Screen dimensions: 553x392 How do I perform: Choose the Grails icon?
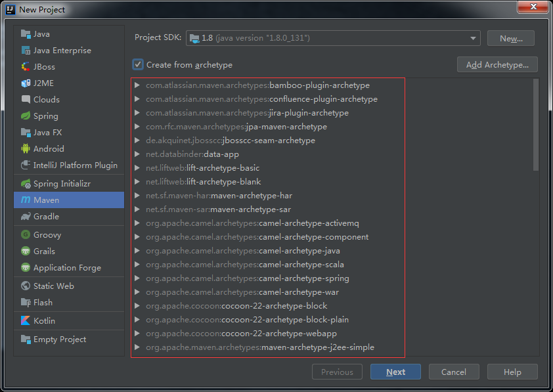coord(26,251)
